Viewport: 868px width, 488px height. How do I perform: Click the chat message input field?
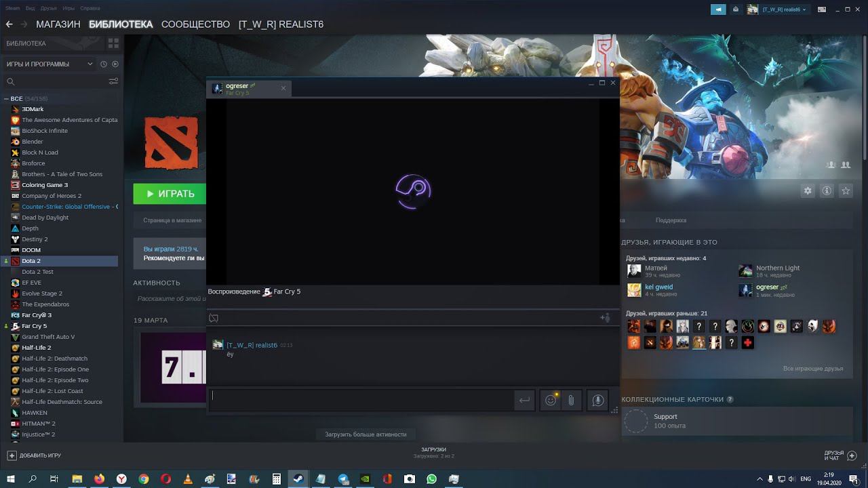[361, 400]
